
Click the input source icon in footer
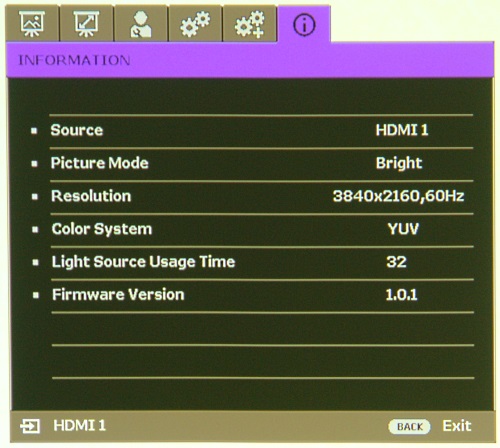pyautogui.click(x=30, y=426)
